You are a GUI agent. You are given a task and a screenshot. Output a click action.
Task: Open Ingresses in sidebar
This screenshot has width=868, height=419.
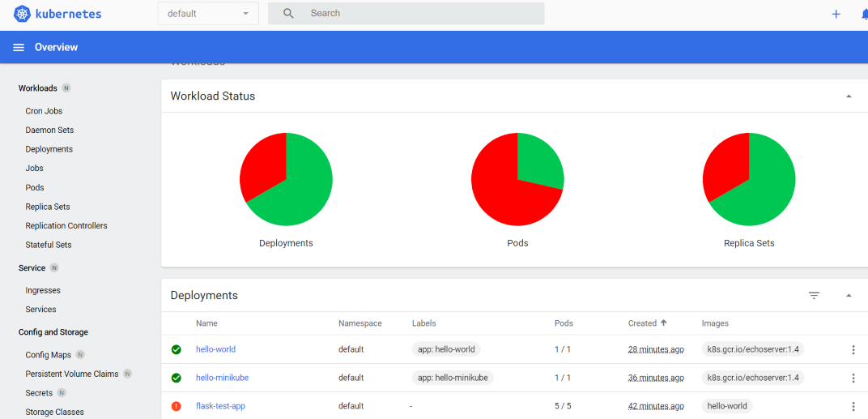[43, 290]
